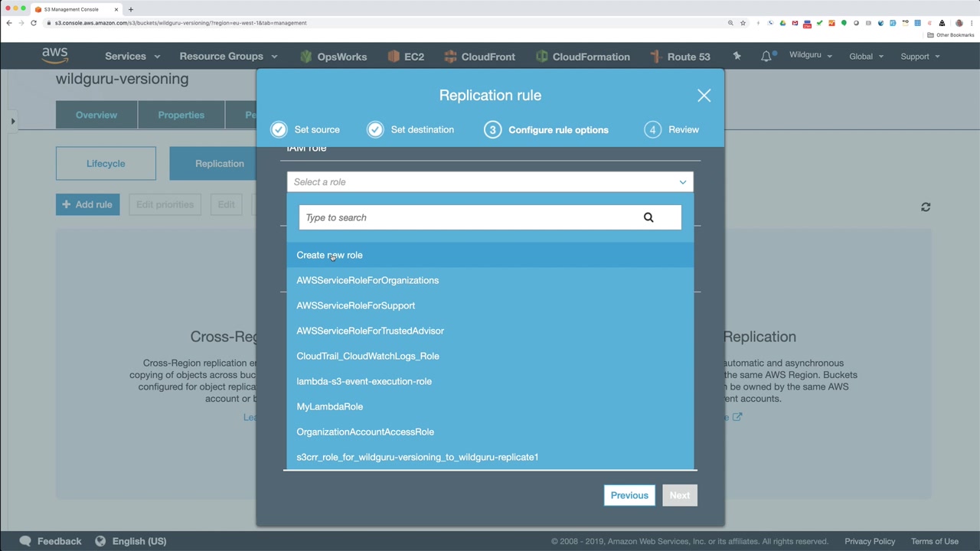Open the Chrome profile avatar
Image resolution: width=980 pixels, height=551 pixels.
click(959, 23)
